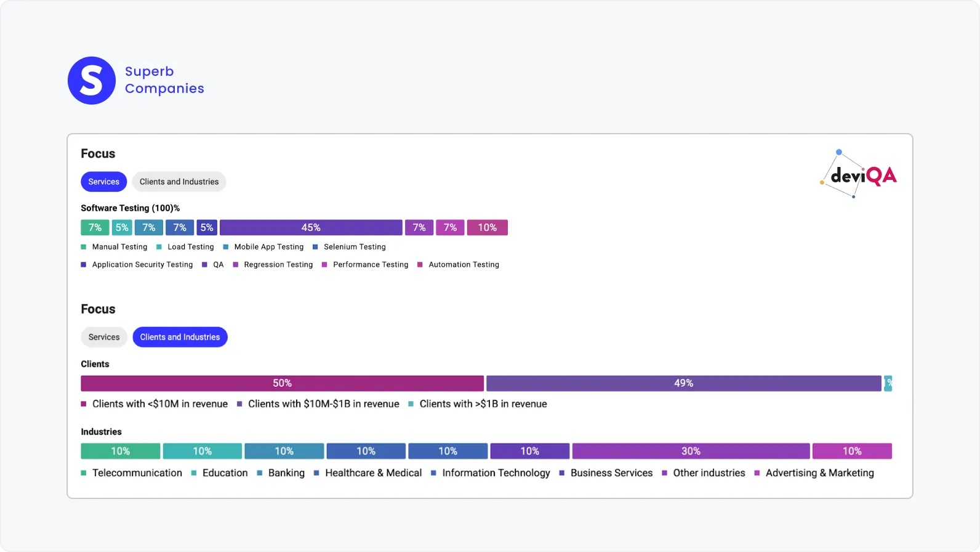Viewport: 980px width, 552px height.
Task: Click lower Clients and Industries tab
Action: 180,337
